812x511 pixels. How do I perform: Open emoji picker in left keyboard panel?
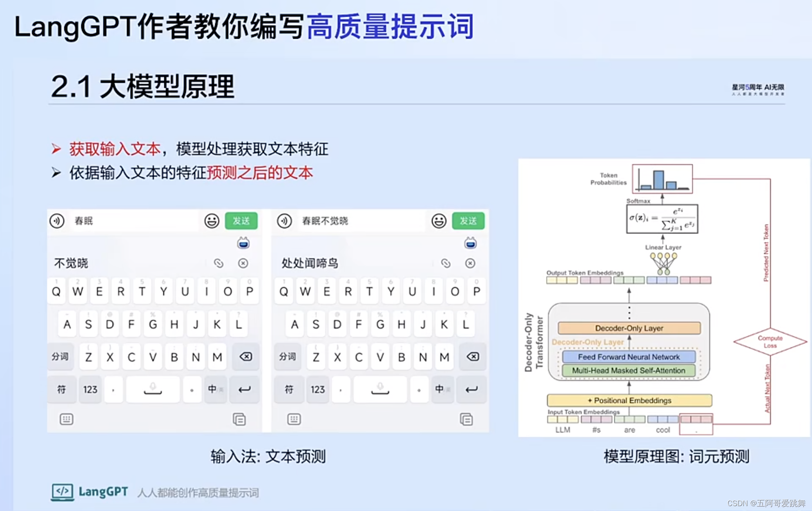tap(212, 221)
